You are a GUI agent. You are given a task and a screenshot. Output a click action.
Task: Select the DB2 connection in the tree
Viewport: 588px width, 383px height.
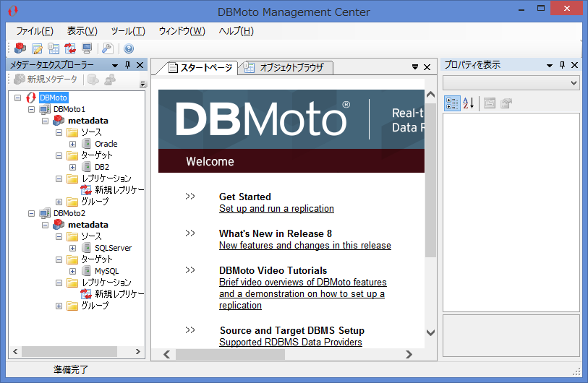point(102,167)
